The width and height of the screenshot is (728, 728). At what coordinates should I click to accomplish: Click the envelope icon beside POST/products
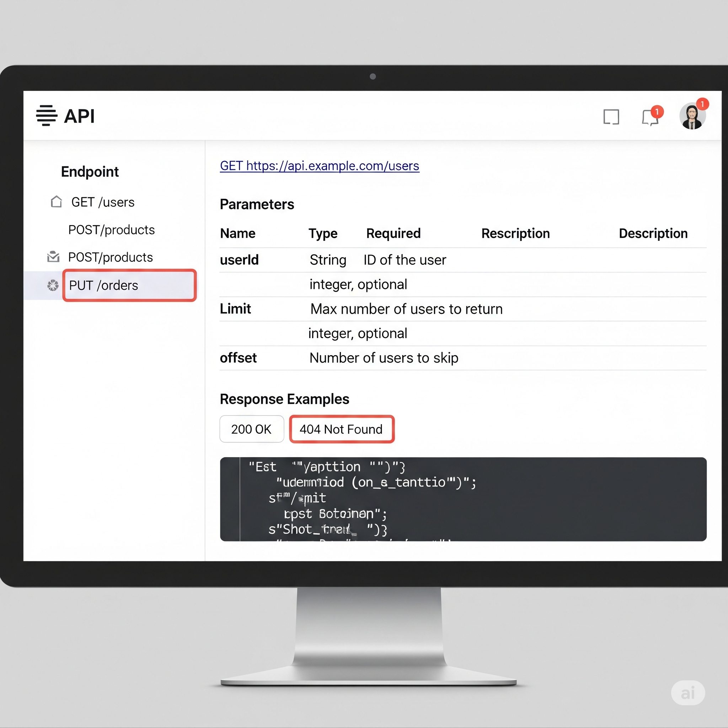(x=53, y=257)
